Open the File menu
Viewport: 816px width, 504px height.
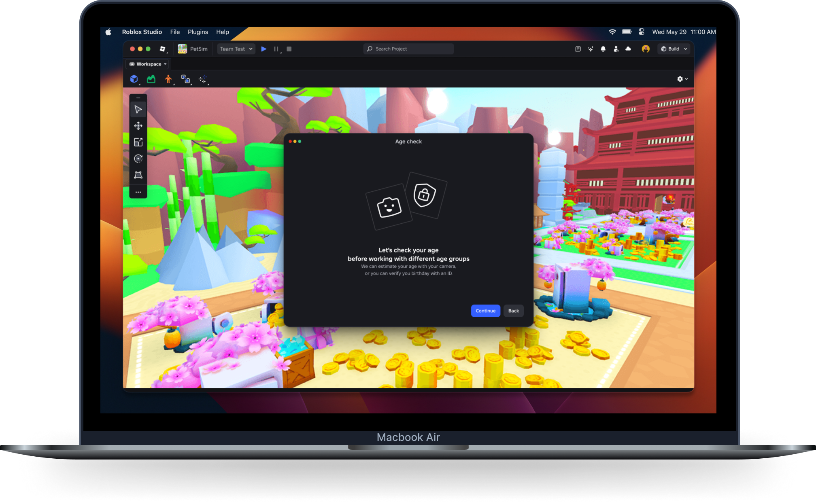(x=175, y=32)
